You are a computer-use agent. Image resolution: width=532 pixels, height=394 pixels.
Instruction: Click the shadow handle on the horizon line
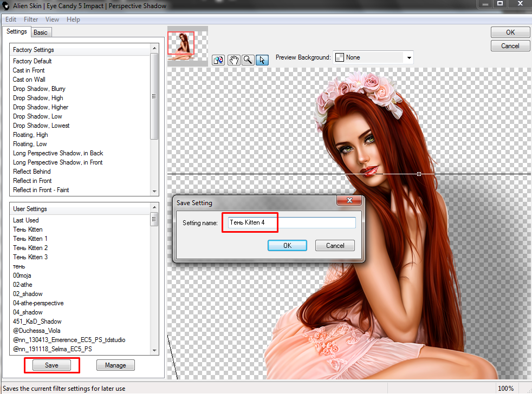pyautogui.click(x=419, y=174)
